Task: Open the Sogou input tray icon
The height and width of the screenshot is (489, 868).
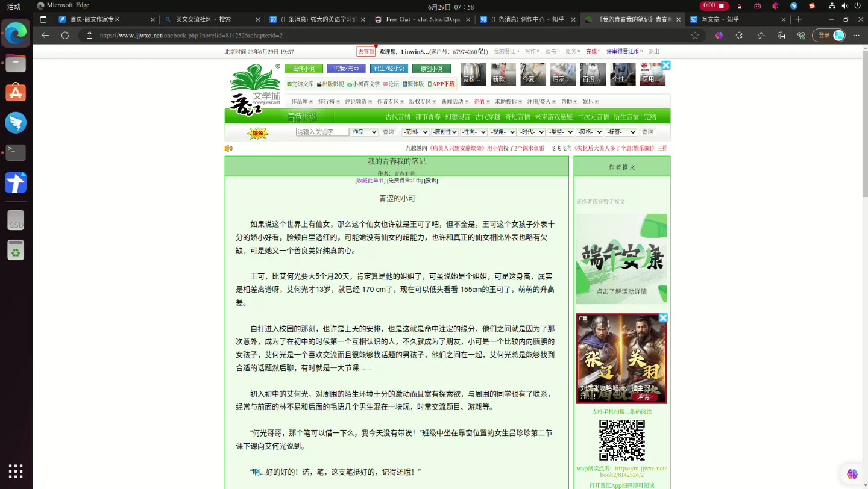Action: point(812,6)
